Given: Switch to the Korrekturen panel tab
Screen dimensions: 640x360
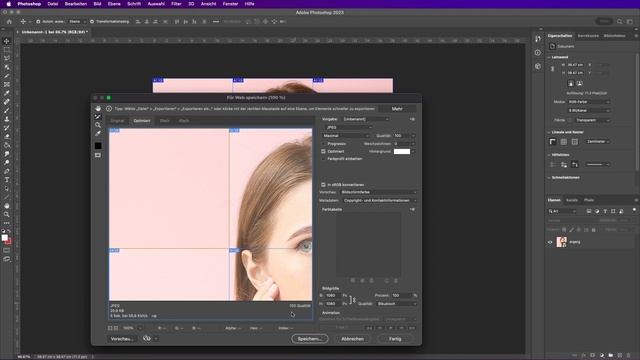Looking at the screenshot, I should (x=588, y=36).
